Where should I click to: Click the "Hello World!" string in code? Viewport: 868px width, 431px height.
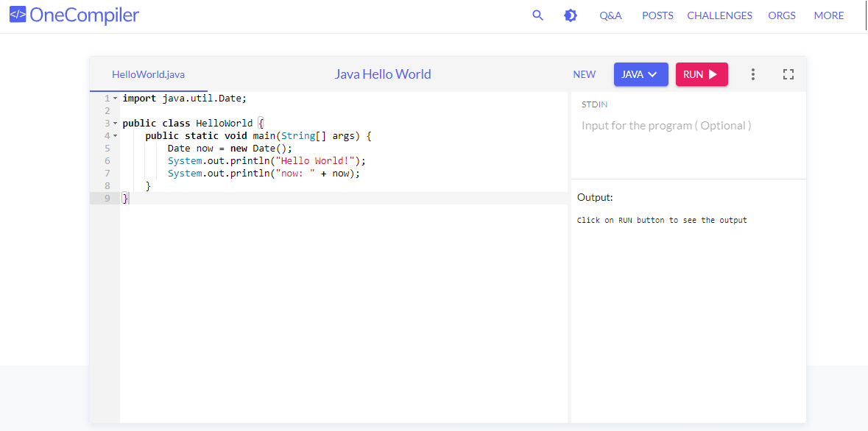click(316, 161)
